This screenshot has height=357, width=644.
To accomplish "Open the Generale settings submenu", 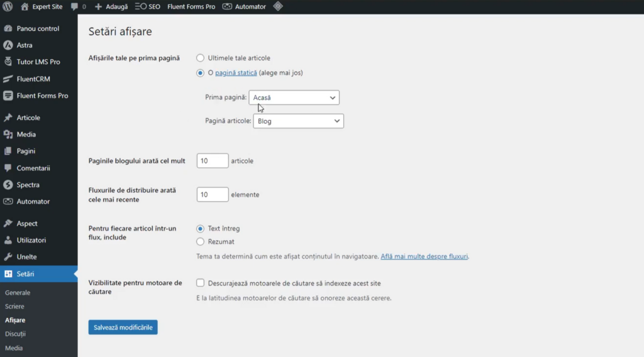I will point(18,293).
